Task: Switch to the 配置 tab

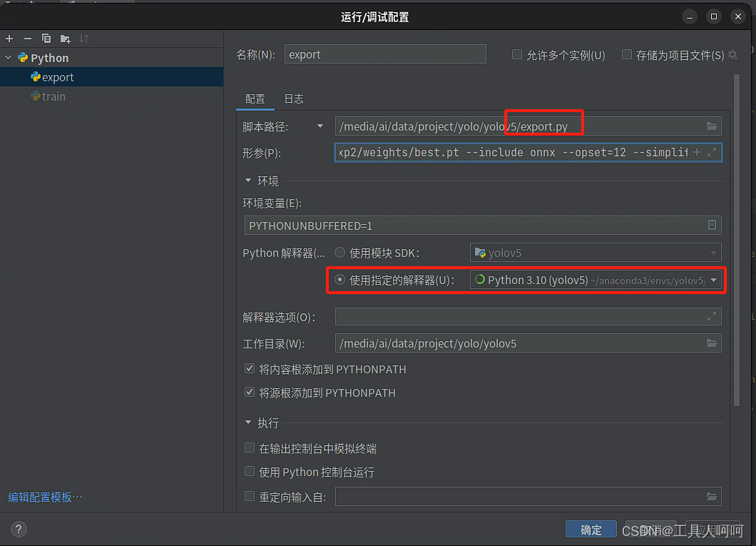Action: tap(255, 99)
